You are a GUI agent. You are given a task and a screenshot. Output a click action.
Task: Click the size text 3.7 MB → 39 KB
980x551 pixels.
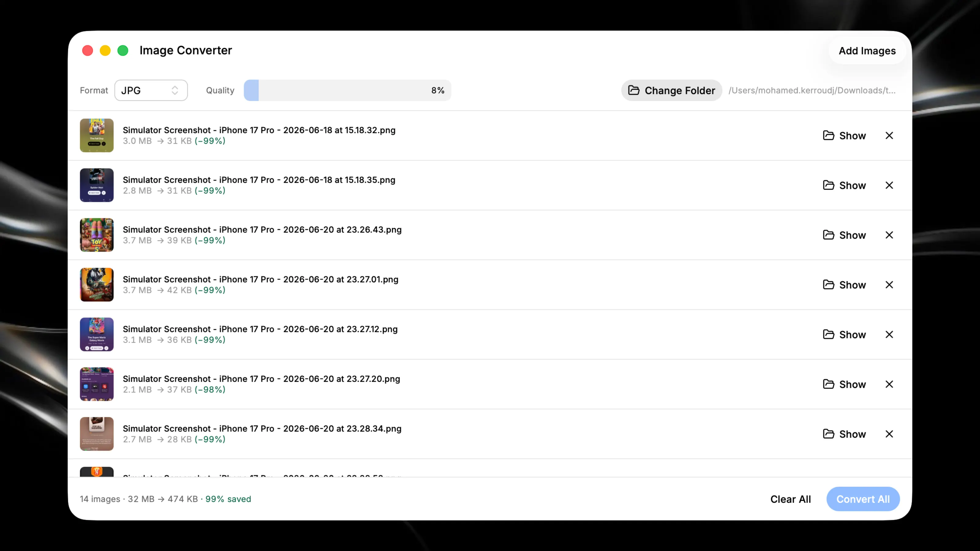[x=157, y=241]
